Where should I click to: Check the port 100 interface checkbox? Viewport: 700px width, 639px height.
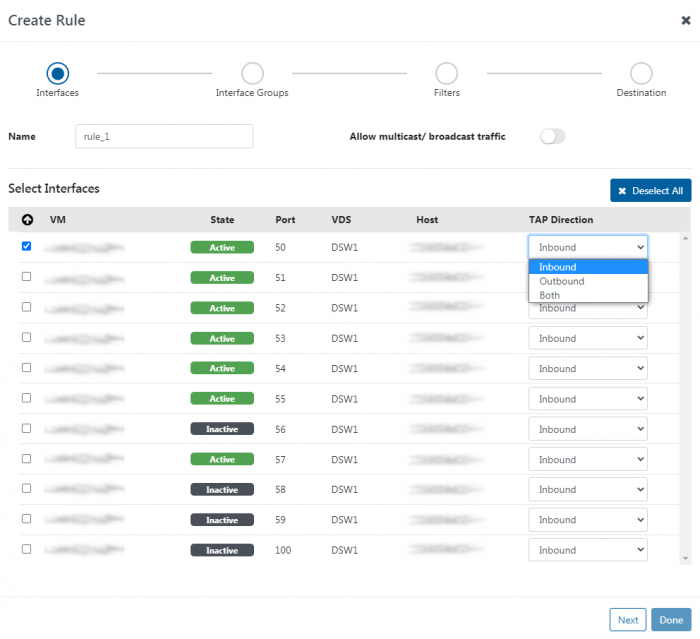(26, 549)
